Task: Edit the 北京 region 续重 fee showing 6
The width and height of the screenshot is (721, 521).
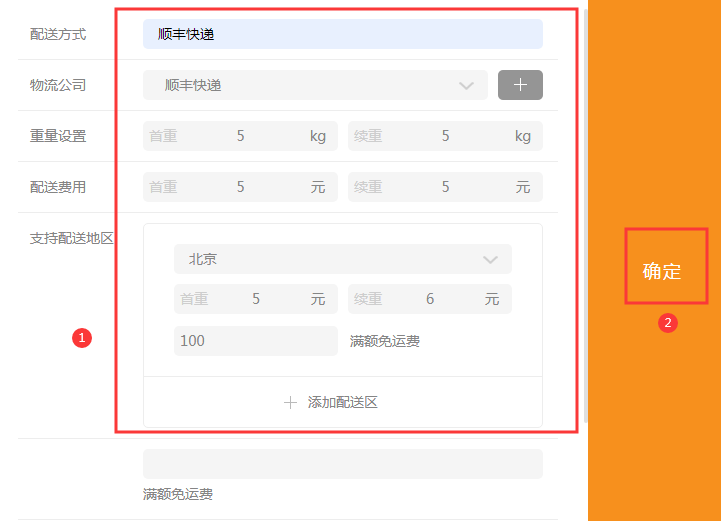Action: tap(430, 299)
